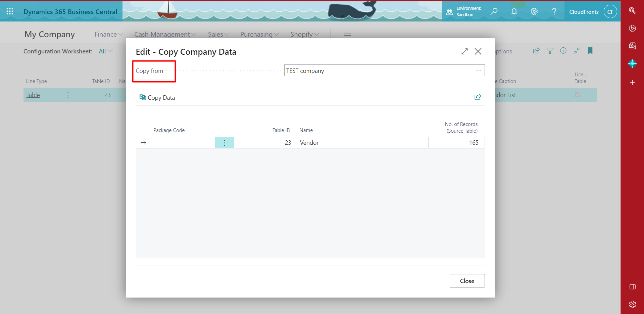
Task: Open the Table line type link
Action: coord(33,95)
